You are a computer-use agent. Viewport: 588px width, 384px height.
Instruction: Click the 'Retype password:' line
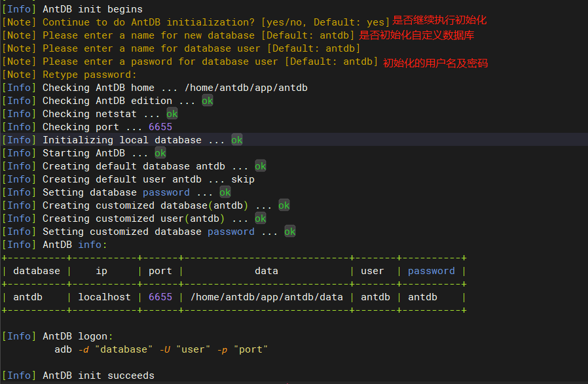(x=69, y=75)
